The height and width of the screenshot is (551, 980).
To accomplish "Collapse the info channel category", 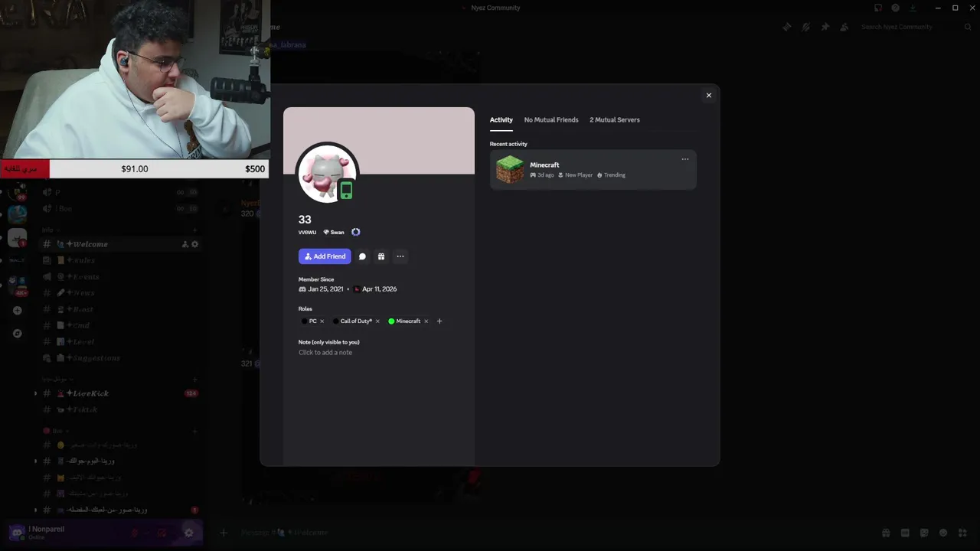I will coord(51,230).
